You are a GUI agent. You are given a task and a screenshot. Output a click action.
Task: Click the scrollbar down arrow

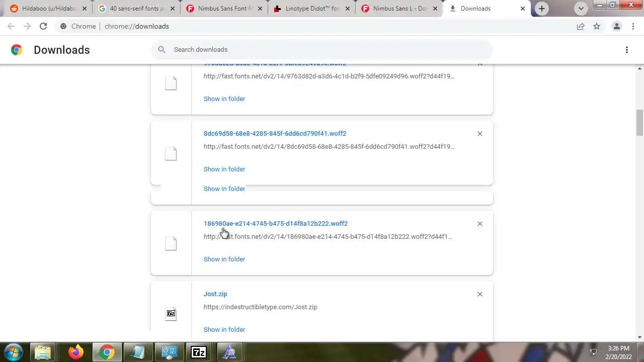click(640, 337)
